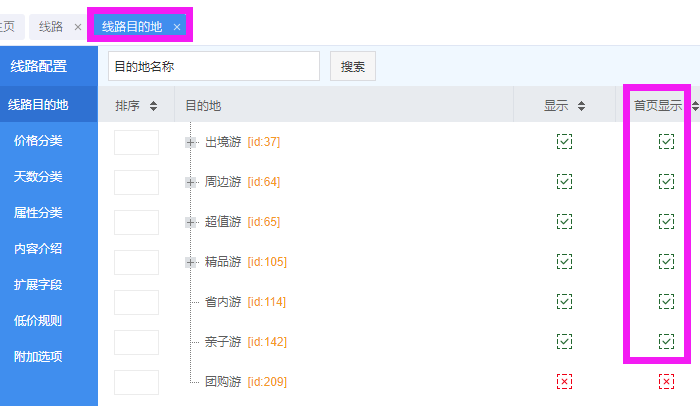Toggle 显示 check for 出境游
The height and width of the screenshot is (406, 700).
pyautogui.click(x=564, y=141)
